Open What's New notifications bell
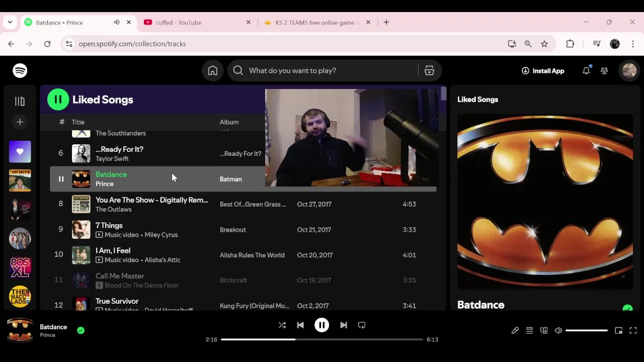Image resolution: width=644 pixels, height=362 pixels. (x=586, y=71)
